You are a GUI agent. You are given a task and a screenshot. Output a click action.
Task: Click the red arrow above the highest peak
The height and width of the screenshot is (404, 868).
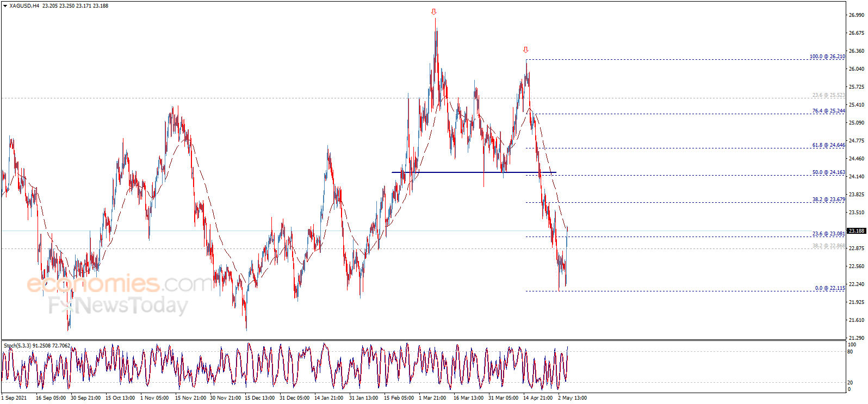pos(433,11)
